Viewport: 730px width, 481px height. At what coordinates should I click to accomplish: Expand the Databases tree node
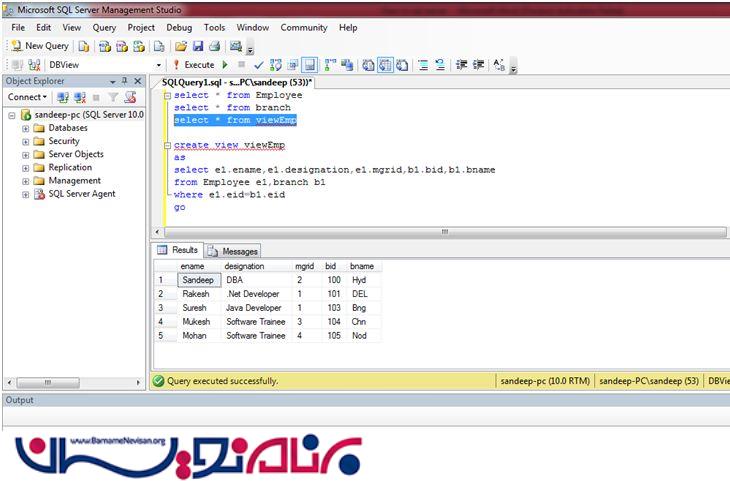tap(26, 129)
